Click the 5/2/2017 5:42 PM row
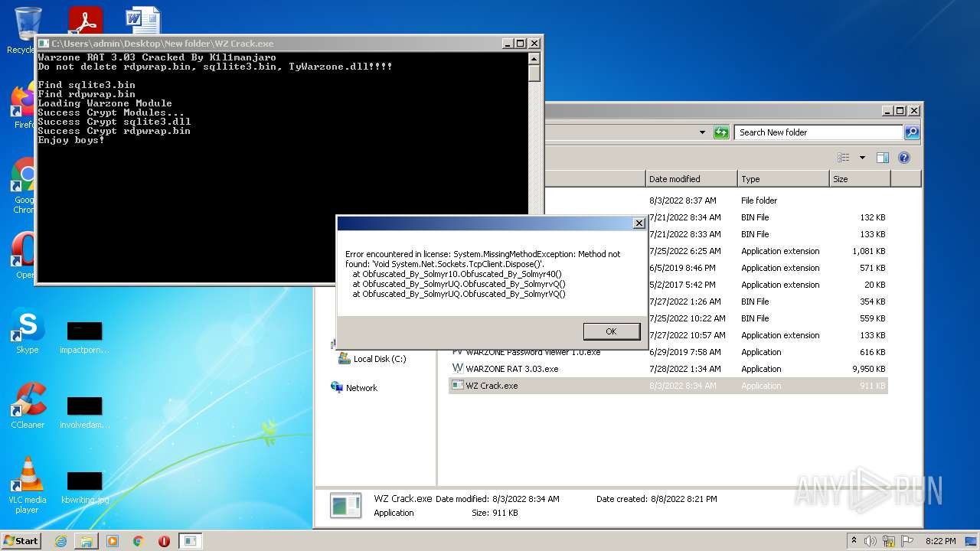 tap(668, 285)
